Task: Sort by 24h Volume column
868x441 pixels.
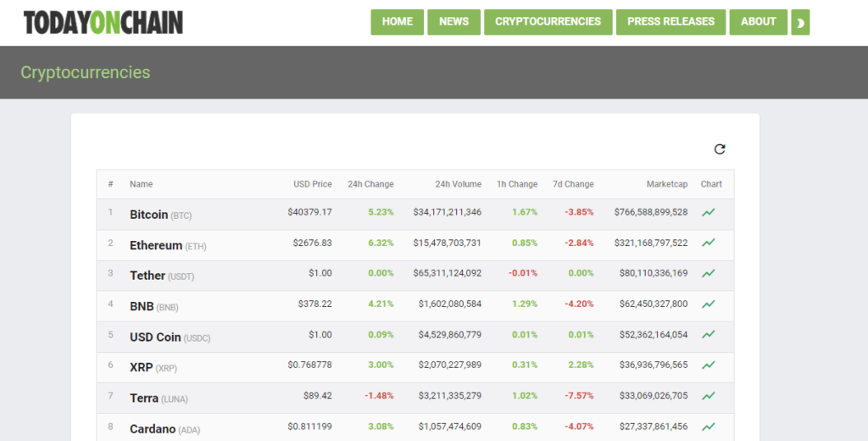Action: (459, 184)
